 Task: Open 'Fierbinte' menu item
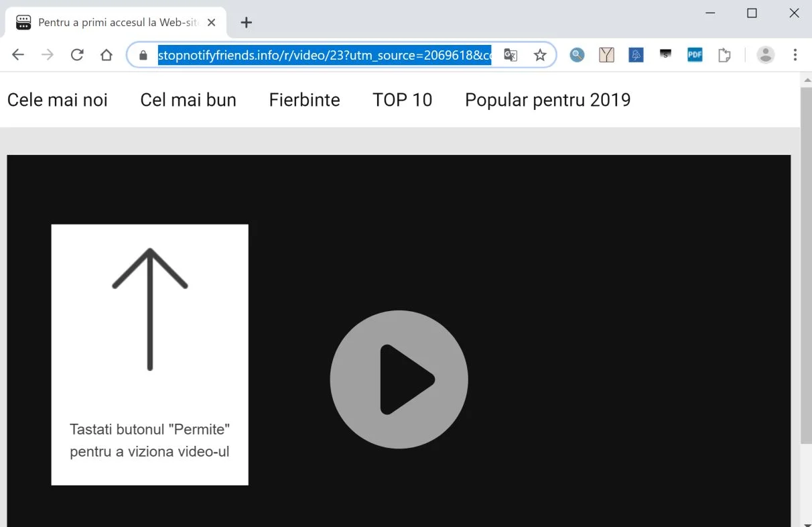click(x=305, y=100)
